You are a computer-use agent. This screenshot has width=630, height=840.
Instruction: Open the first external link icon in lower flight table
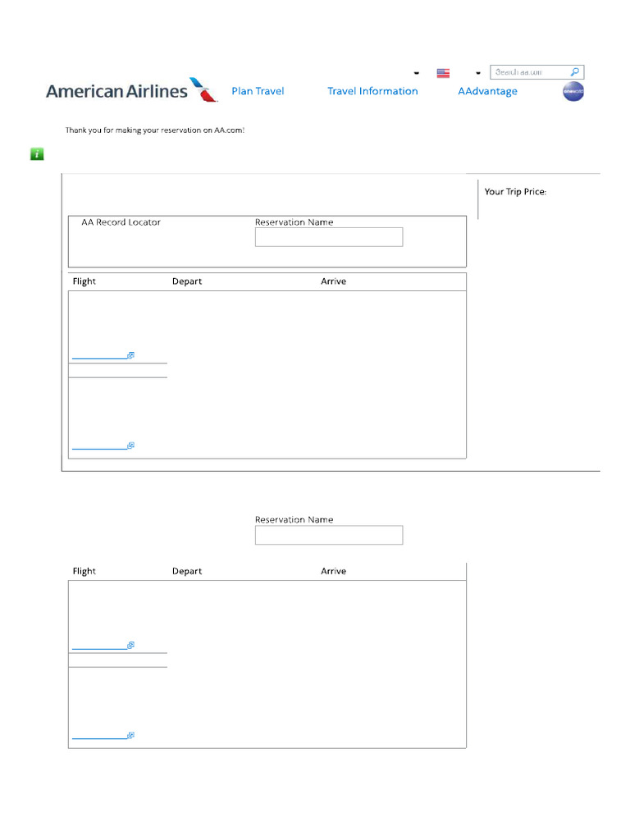tap(130, 645)
